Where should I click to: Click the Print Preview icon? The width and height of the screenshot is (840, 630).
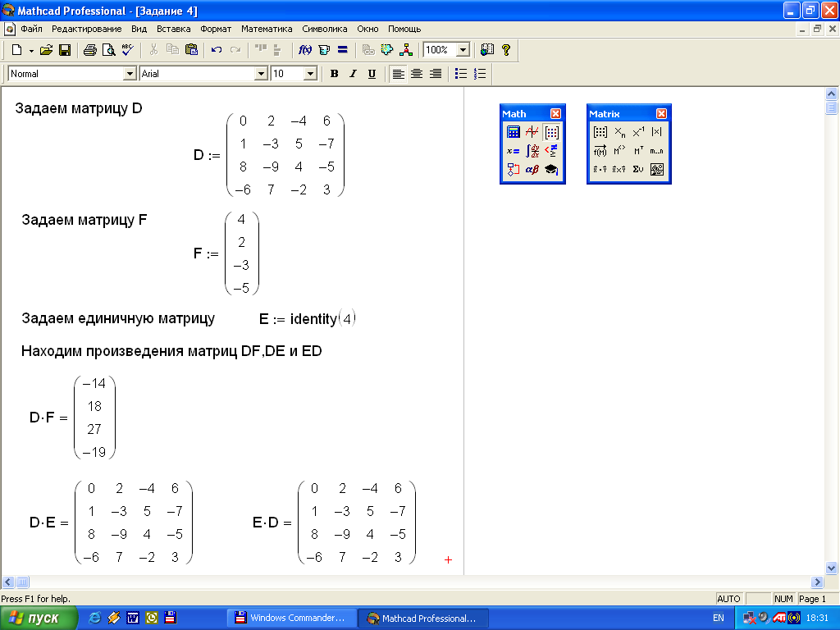(109, 50)
